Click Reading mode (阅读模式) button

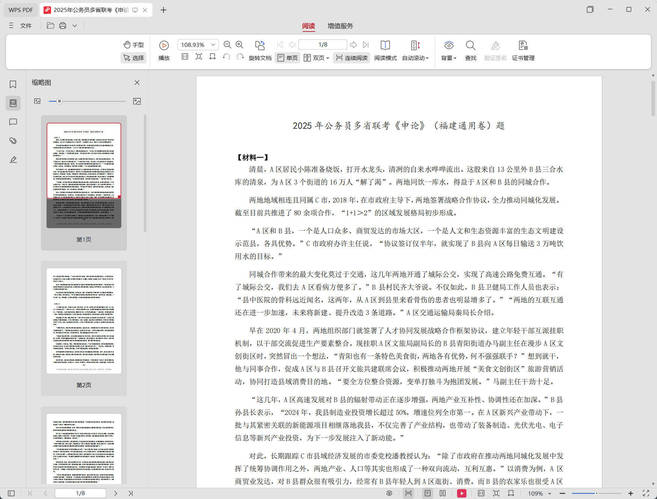(x=385, y=51)
